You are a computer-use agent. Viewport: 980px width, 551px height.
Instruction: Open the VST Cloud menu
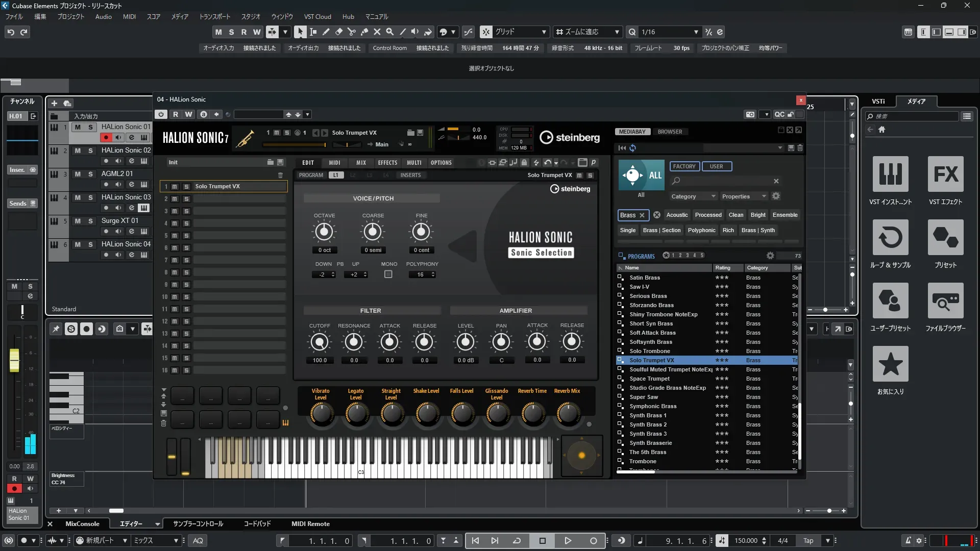pyautogui.click(x=317, y=16)
